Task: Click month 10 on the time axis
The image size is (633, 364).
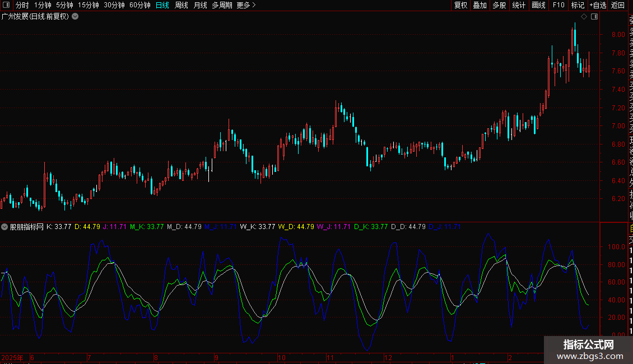Action: (x=281, y=357)
